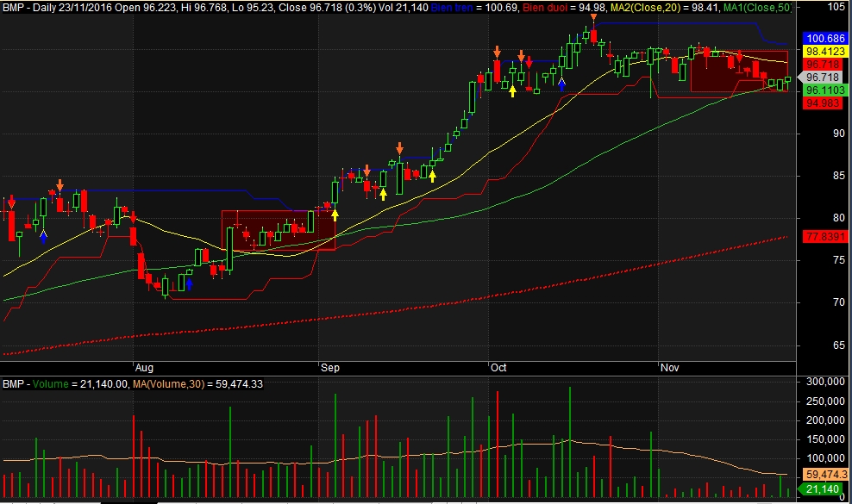
Task: Click the 90 price axis label
Action: tap(839, 134)
